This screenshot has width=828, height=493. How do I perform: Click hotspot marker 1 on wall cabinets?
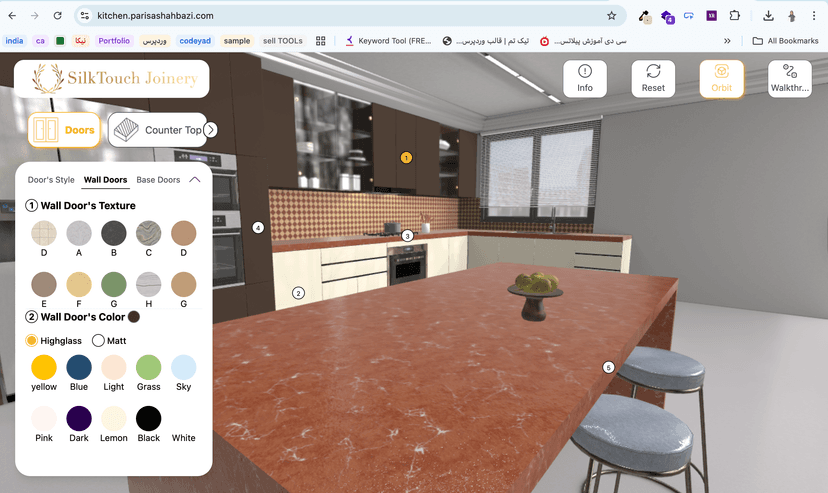click(x=406, y=158)
